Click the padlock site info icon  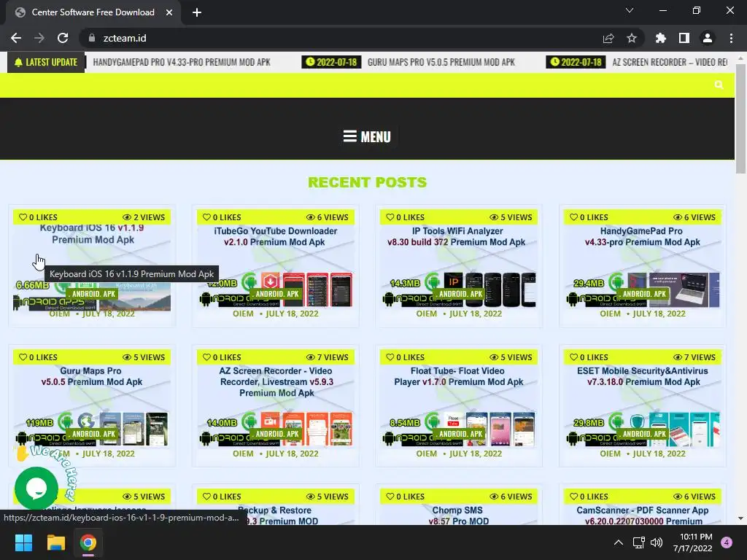(92, 38)
